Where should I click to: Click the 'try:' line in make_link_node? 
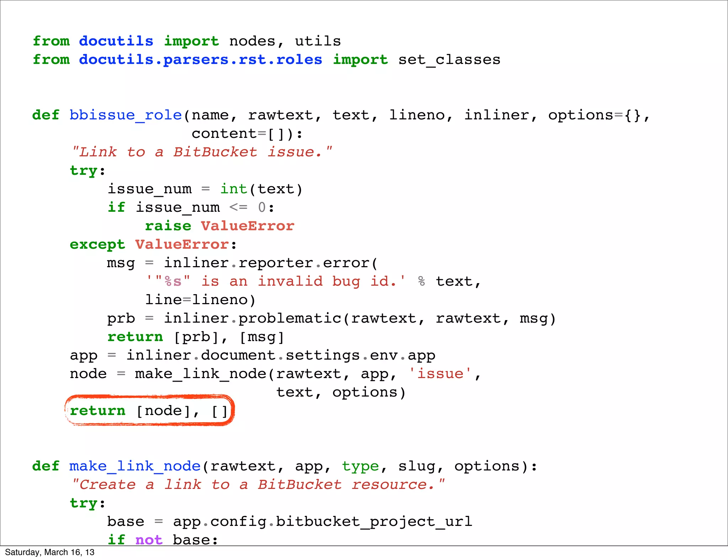[88, 503]
